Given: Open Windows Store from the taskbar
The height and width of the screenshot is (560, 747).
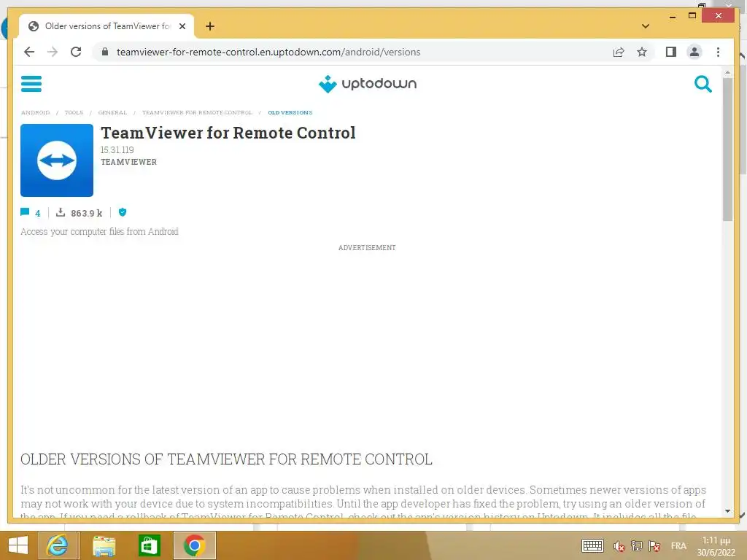Looking at the screenshot, I should (x=149, y=545).
